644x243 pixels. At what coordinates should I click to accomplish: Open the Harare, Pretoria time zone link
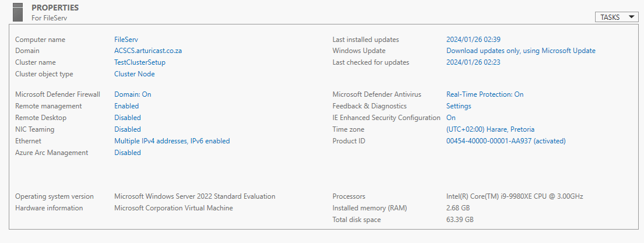pyautogui.click(x=490, y=129)
